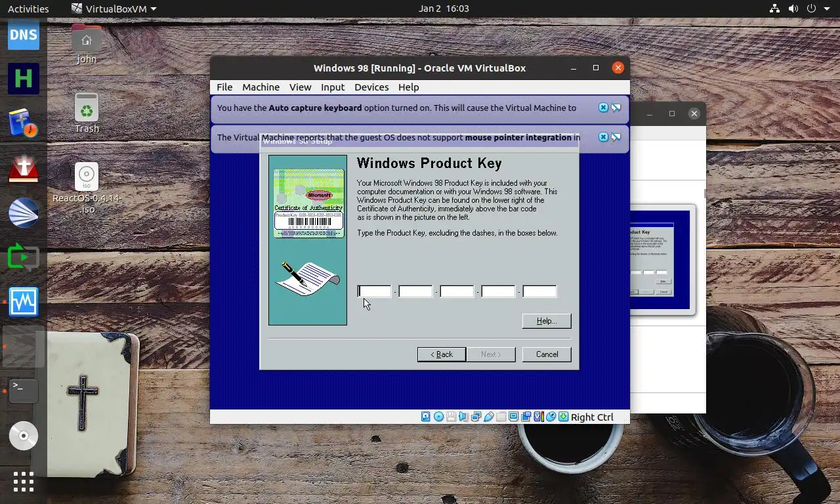Click the recording status icon
Image resolution: width=840 pixels, height=504 pixels.
(526, 417)
